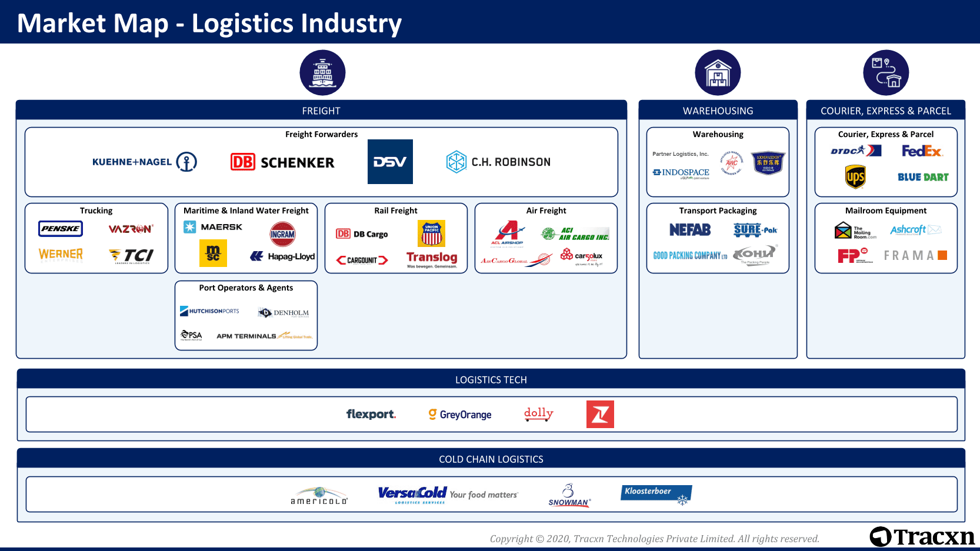Select the Freight Forwarders label
The height and width of the screenshot is (551, 980).
point(321,134)
